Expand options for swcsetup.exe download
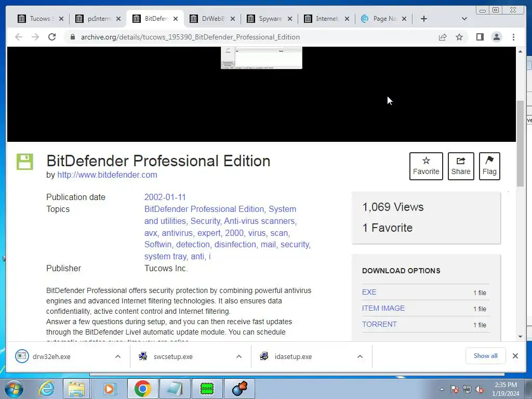This screenshot has height=399, width=532. pyautogui.click(x=239, y=356)
